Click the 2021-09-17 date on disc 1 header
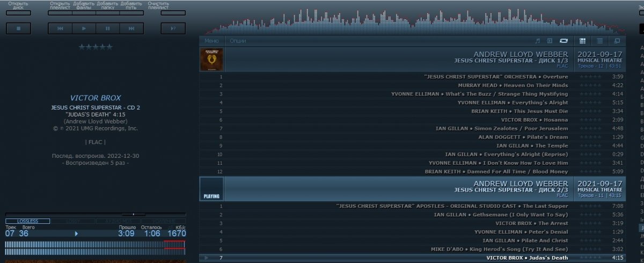Viewport: 644px width, 263px height. tap(600, 54)
